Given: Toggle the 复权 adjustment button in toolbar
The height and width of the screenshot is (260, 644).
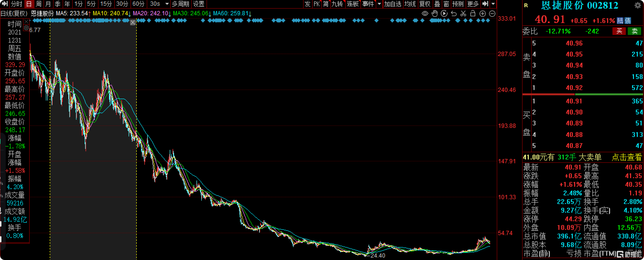Looking at the screenshot, I should (425, 4).
